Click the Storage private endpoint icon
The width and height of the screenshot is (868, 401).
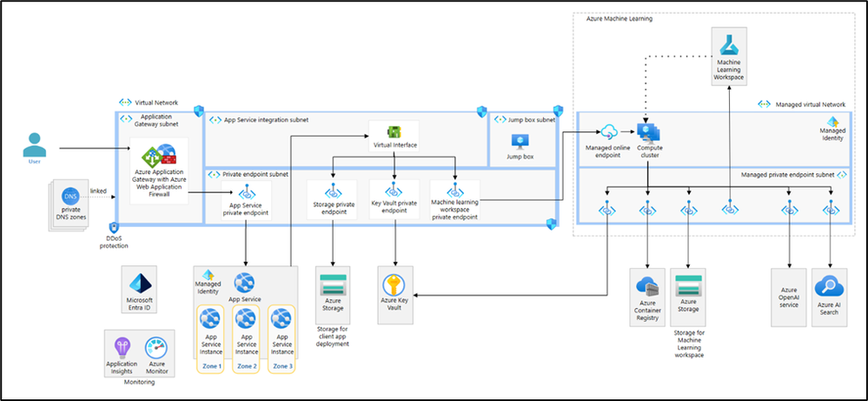point(333,193)
